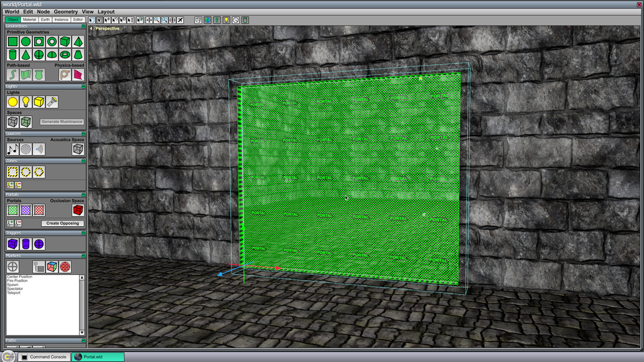Open Command Console from the taskbar
This screenshot has width=644, height=362.
pyautogui.click(x=44, y=357)
